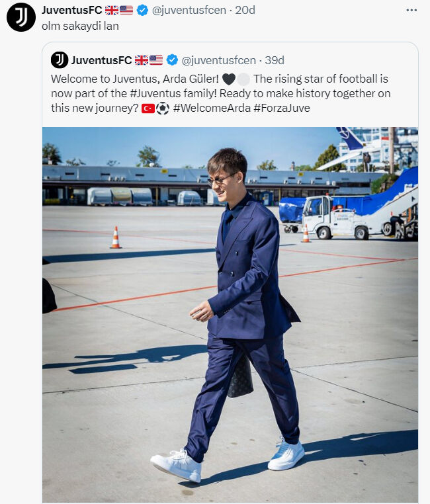Click the UK flag emoji in the top tweet name
The image size is (430, 504).
click(x=111, y=10)
